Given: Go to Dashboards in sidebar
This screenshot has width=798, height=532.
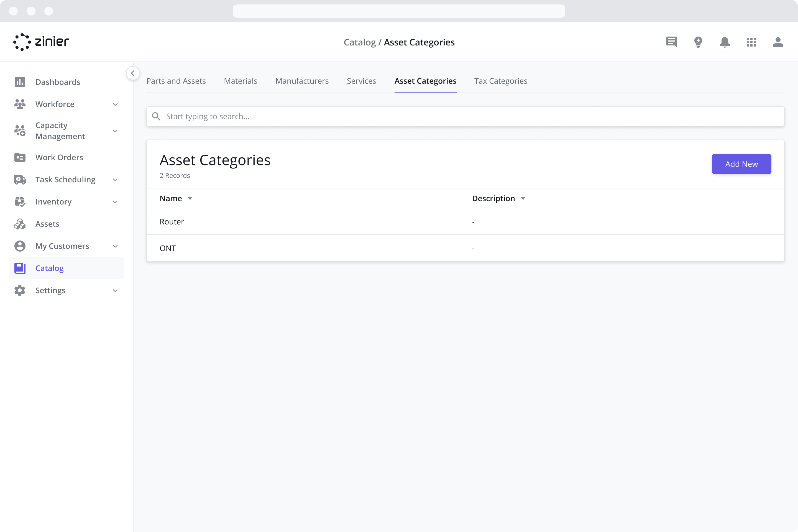Looking at the screenshot, I should tap(66, 82).
